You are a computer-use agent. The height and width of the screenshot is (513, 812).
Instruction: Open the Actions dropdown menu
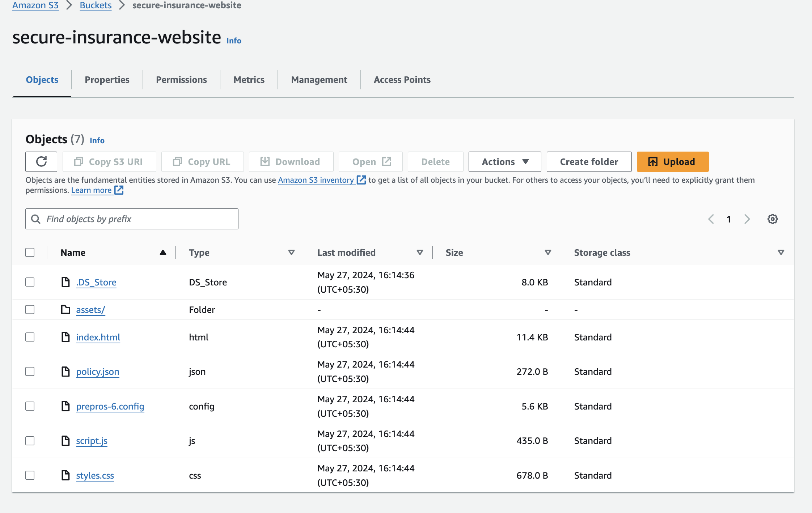click(505, 162)
